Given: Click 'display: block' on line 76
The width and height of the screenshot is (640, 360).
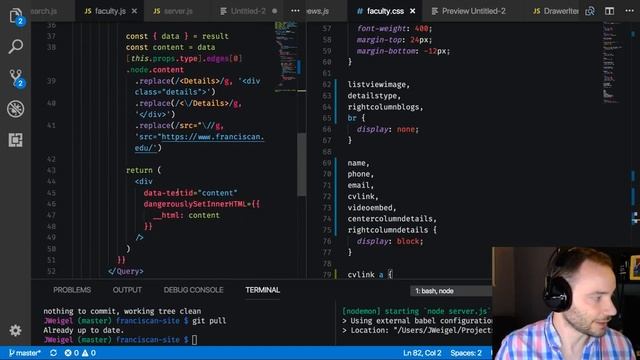Looking at the screenshot, I should [390, 241].
